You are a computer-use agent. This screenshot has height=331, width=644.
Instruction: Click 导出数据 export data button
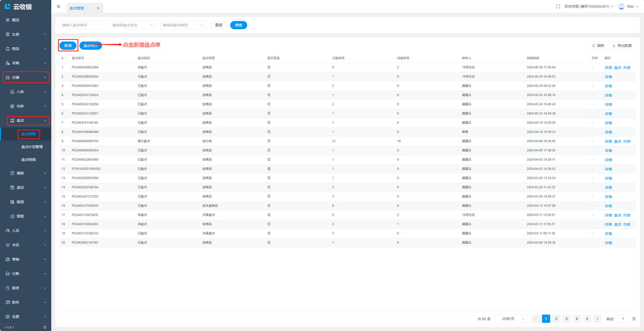(x=622, y=46)
